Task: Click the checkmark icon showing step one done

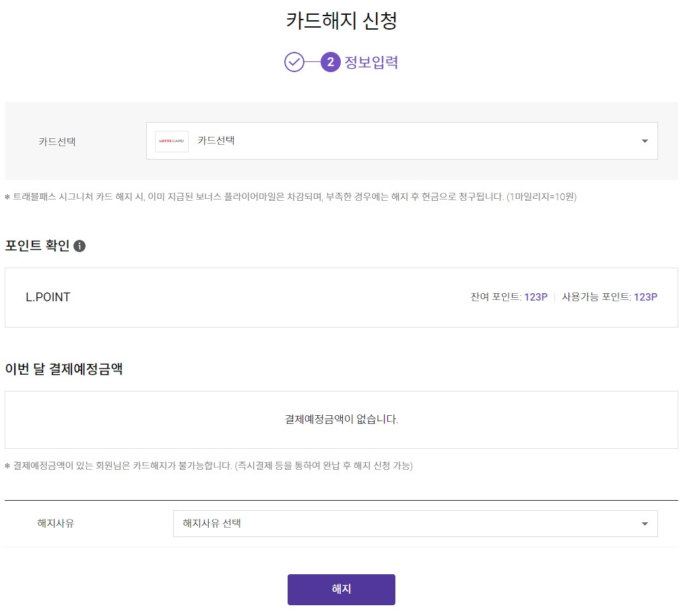Action: [x=294, y=62]
